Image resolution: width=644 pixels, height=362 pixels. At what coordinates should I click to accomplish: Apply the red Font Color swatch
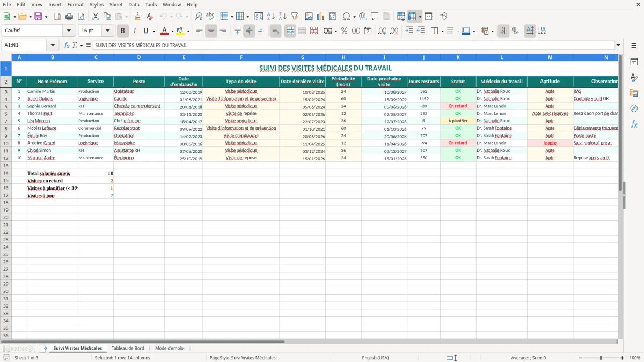pos(165,31)
